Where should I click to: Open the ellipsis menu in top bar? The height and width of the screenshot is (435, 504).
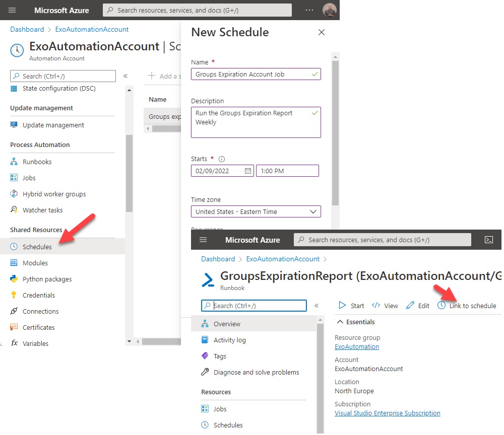(309, 10)
